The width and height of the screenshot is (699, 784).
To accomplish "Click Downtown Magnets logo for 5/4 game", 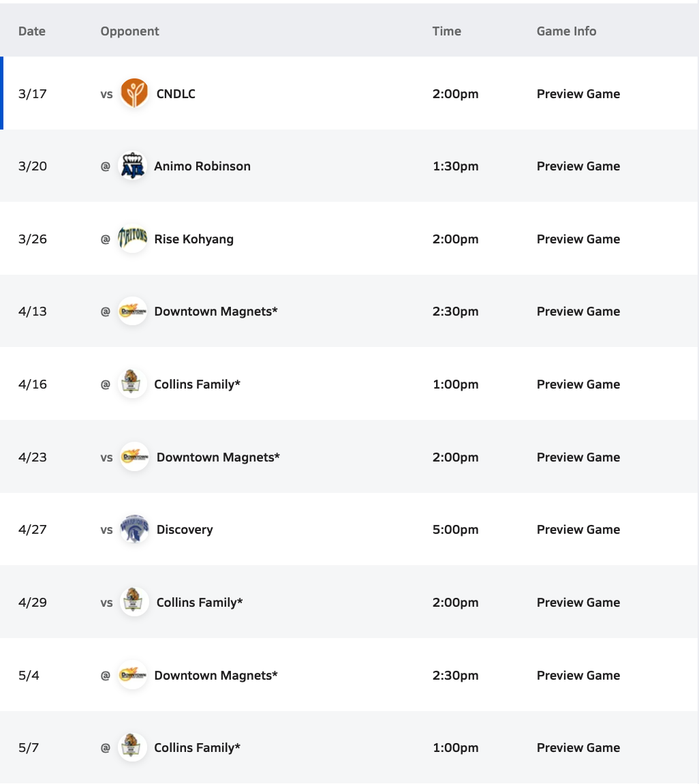I will (x=132, y=676).
